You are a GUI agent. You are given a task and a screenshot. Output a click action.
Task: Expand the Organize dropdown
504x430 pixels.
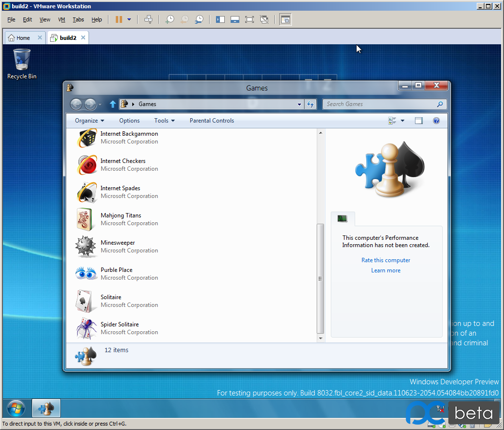(x=90, y=121)
